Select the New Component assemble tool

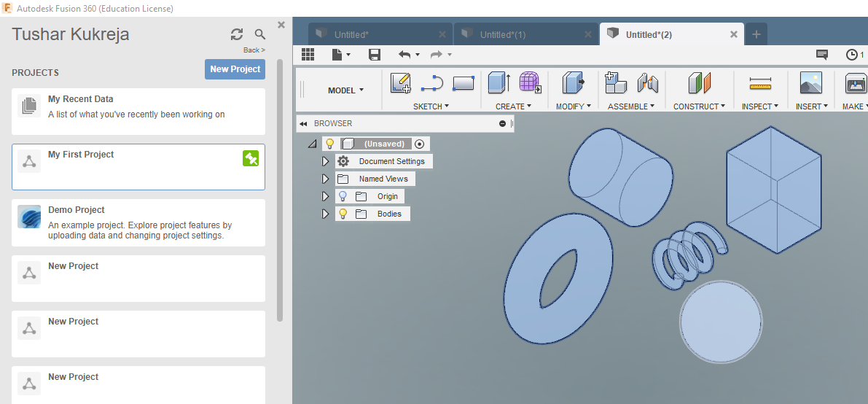click(616, 82)
